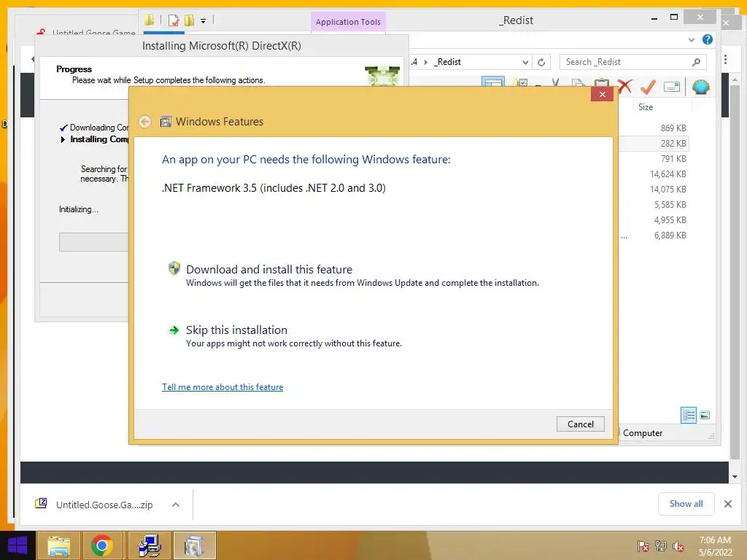Screen dimensions: 747x560
Task: Open address bar history dropdown in Explorer
Action: 525,63
